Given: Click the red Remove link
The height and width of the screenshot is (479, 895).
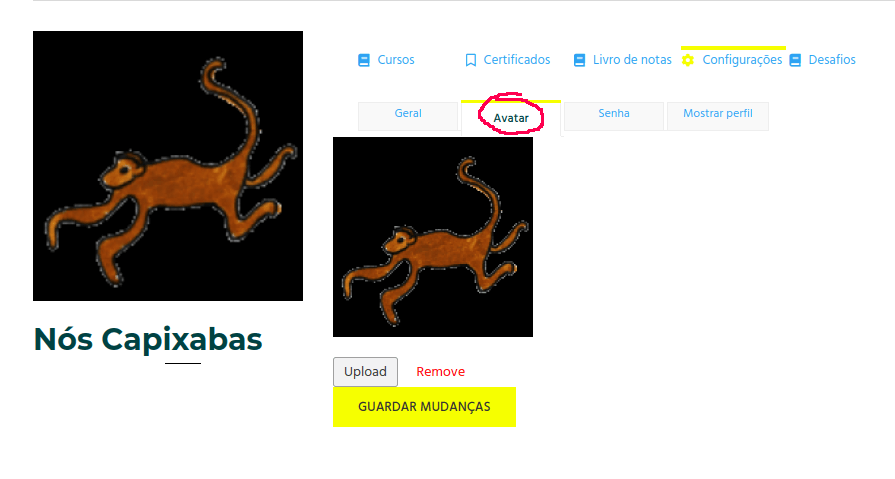Looking at the screenshot, I should pyautogui.click(x=440, y=372).
